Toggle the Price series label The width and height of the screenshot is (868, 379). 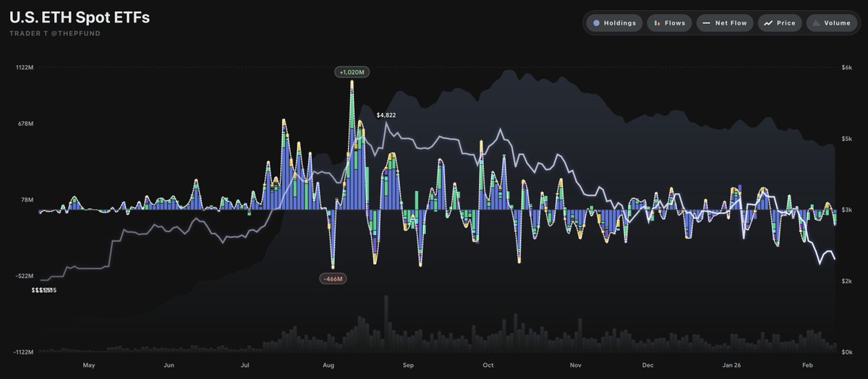[x=786, y=23]
